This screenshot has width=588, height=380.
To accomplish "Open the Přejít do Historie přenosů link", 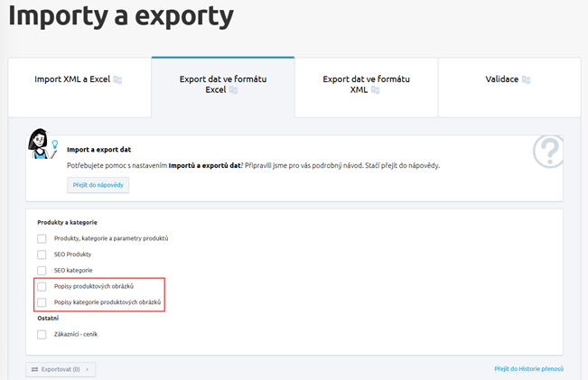I will (x=528, y=369).
